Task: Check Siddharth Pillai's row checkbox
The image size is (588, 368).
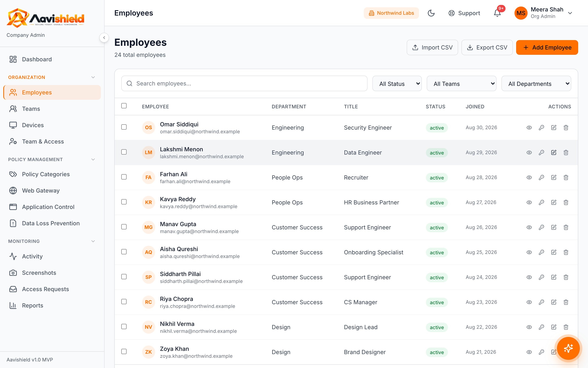Action: point(124,277)
